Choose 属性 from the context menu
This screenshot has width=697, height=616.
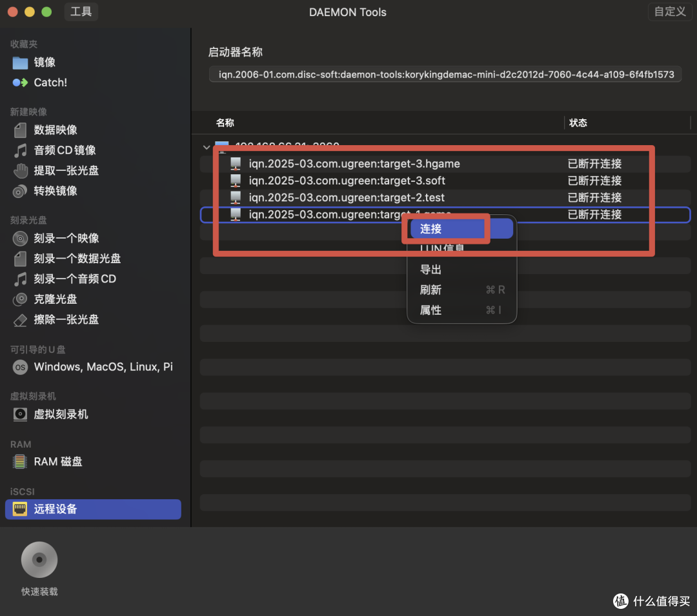[461, 310]
